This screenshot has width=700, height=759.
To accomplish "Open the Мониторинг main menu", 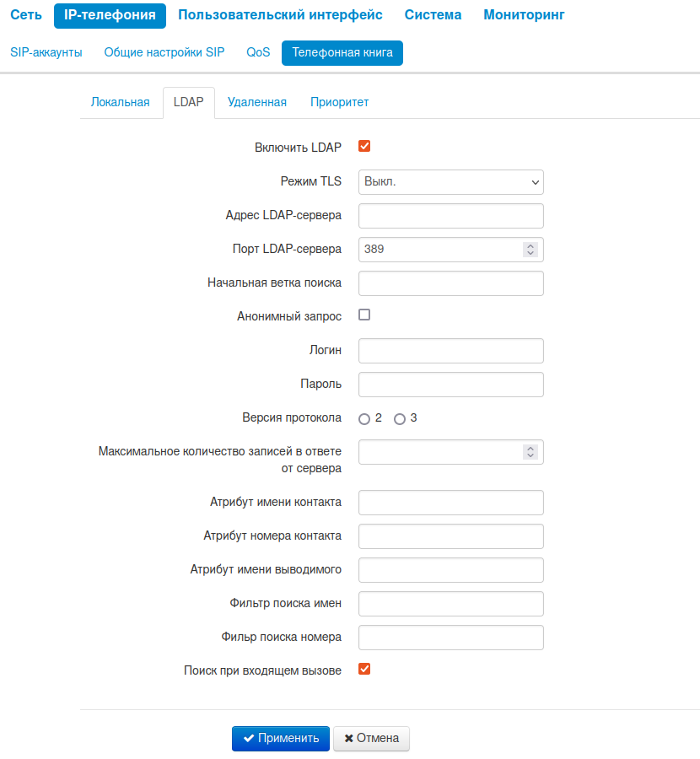I will pyautogui.click(x=524, y=15).
